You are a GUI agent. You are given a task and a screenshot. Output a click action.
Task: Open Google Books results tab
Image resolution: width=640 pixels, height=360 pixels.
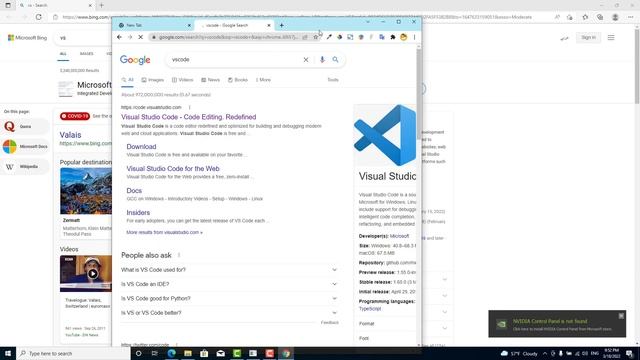coord(238,80)
